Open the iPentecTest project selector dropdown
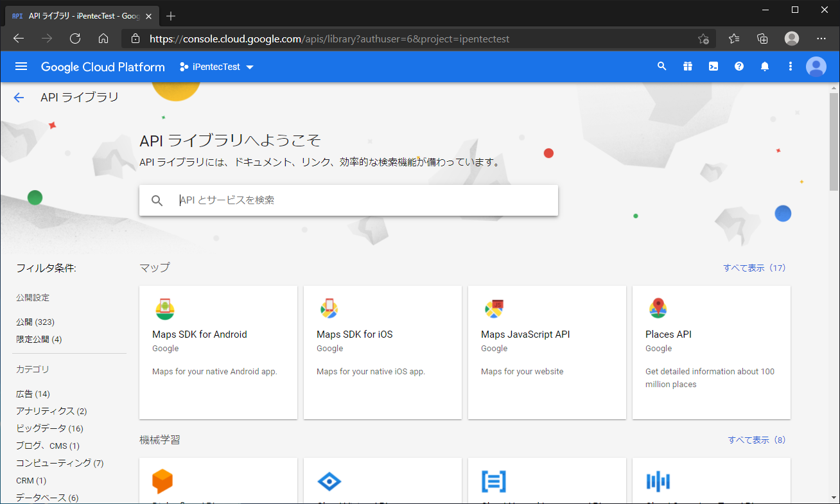Viewport: 840px width, 504px height. coord(217,67)
